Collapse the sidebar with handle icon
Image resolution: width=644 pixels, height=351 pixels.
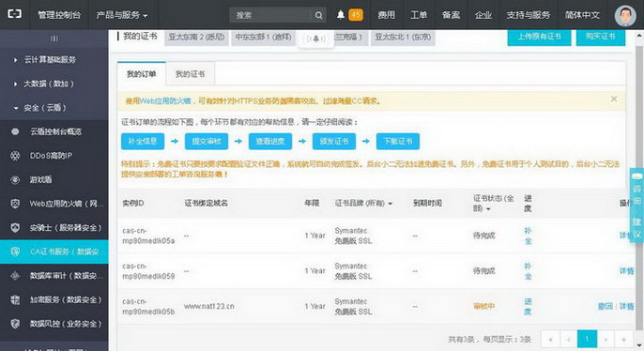[x=54, y=38]
